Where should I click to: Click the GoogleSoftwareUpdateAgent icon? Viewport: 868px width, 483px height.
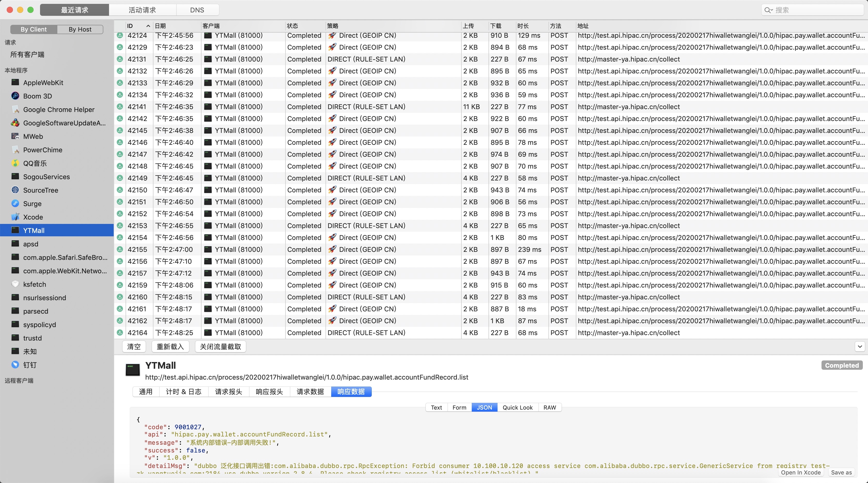tap(15, 123)
